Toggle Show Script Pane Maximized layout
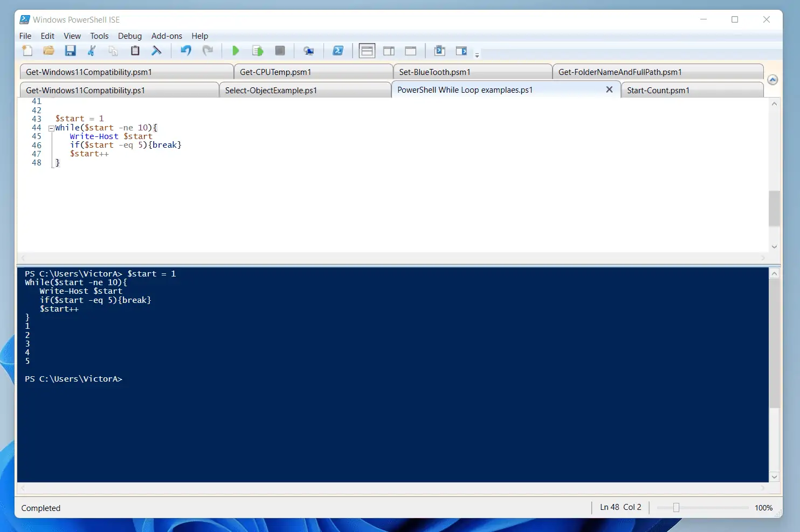 pos(411,51)
